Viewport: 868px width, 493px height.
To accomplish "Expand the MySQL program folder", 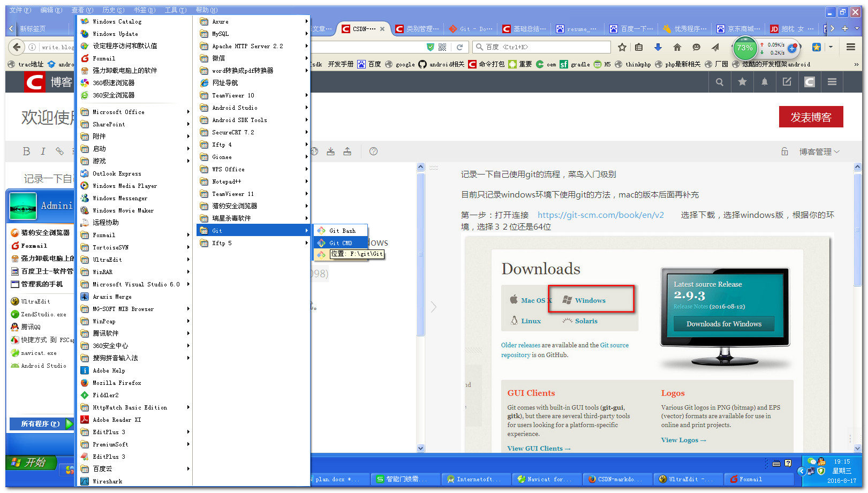I will (253, 34).
